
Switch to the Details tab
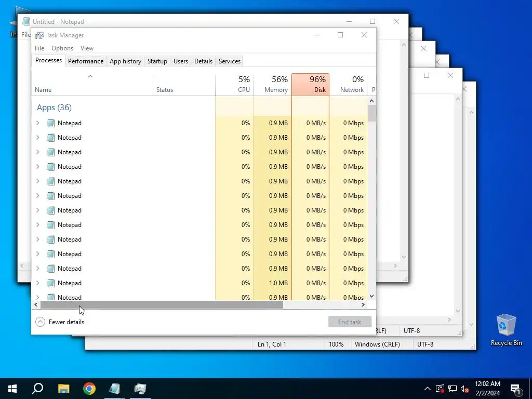(203, 61)
